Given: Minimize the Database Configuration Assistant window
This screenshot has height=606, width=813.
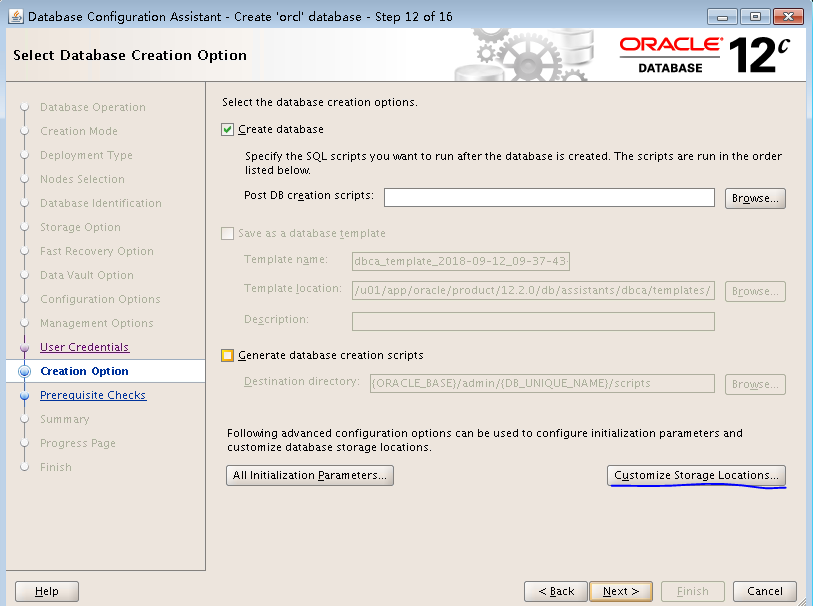Looking at the screenshot, I should pyautogui.click(x=722, y=17).
